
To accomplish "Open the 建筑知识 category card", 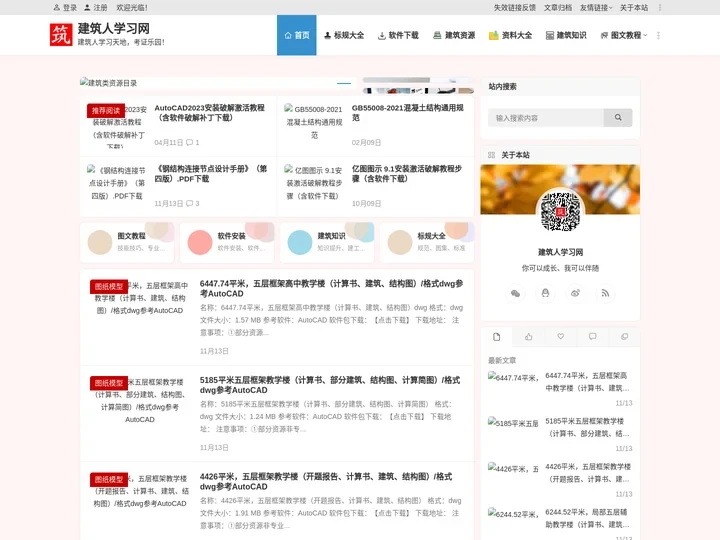I will [327, 242].
